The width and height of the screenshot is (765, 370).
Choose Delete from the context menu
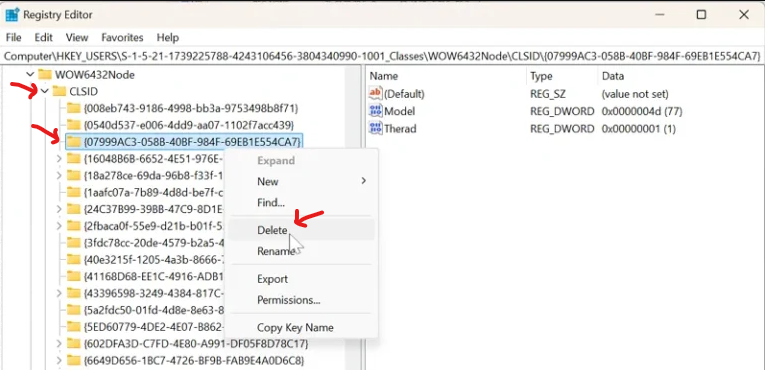[302, 230]
